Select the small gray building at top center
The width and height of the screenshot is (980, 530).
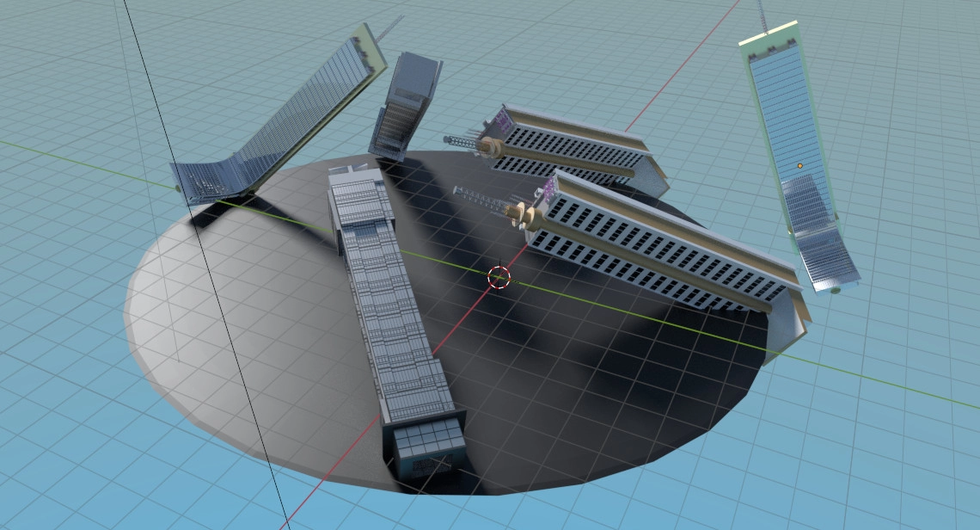[404, 108]
